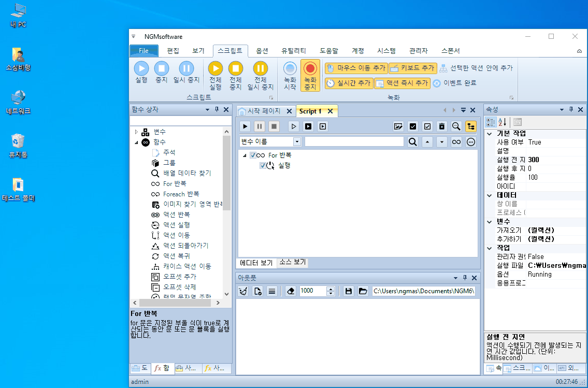This screenshot has height=388, width=588.
Task: Toggle the For 반복 checkbox in script
Action: point(253,155)
